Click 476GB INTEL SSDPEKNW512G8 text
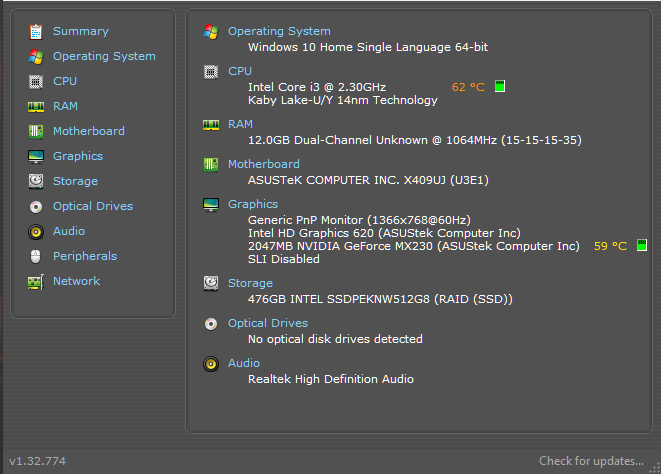661x474 pixels. (380, 299)
